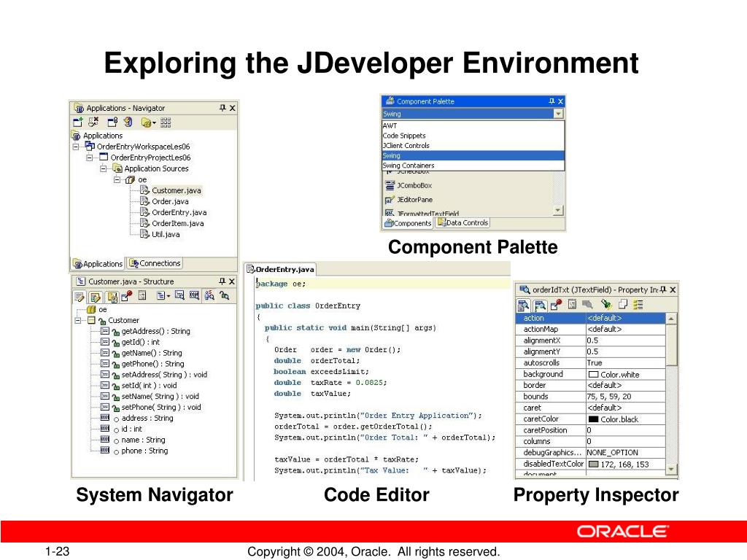The image size is (747, 560).
Task: Click the background Color.white swatch
Action: pyautogui.click(x=593, y=375)
